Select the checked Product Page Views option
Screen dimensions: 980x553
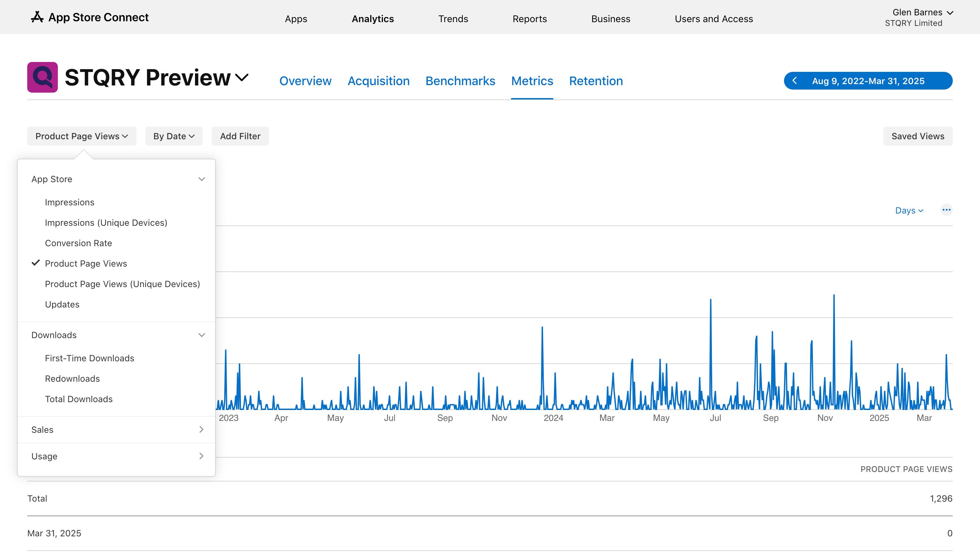tap(86, 263)
